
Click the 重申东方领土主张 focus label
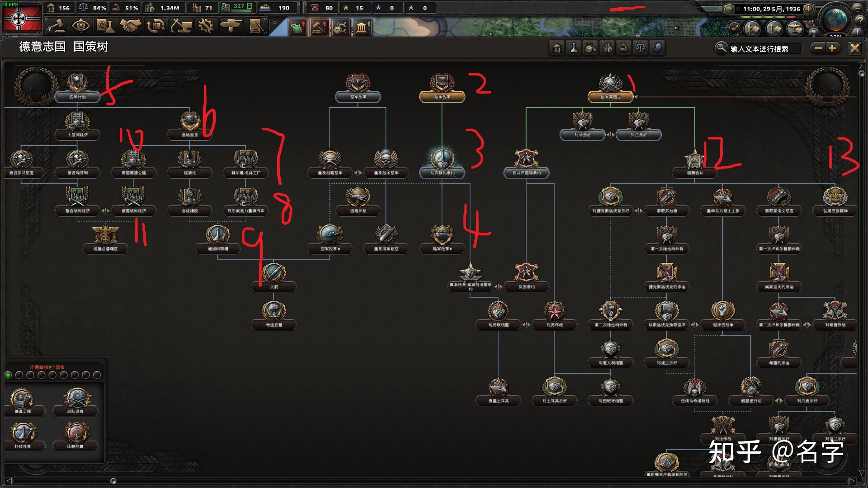click(x=722, y=211)
